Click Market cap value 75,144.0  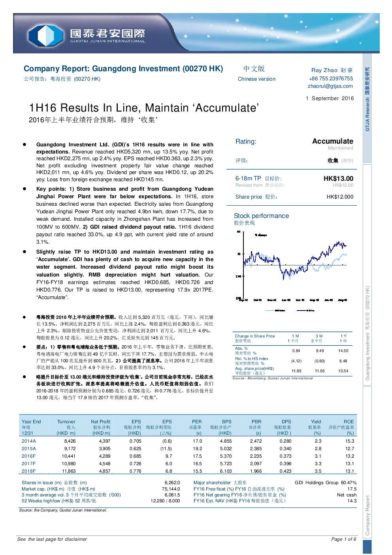point(171,489)
